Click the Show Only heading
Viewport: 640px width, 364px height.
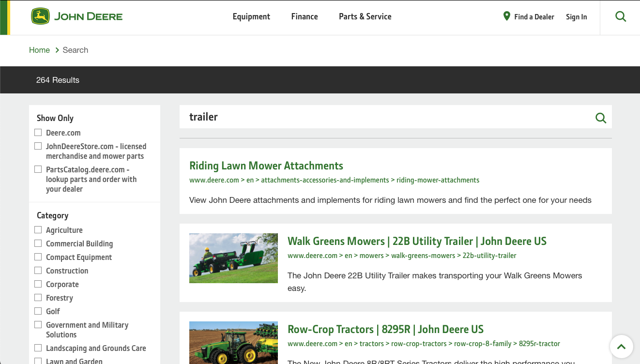click(55, 118)
